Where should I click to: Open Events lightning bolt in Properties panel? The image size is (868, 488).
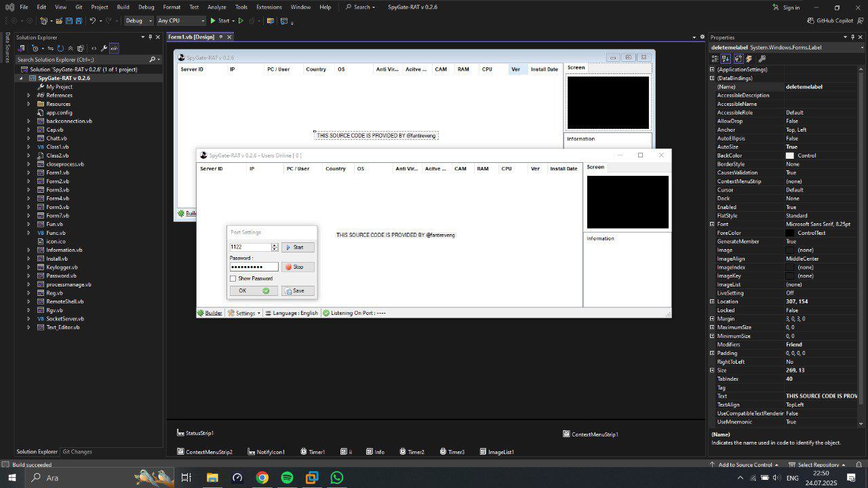(x=749, y=59)
